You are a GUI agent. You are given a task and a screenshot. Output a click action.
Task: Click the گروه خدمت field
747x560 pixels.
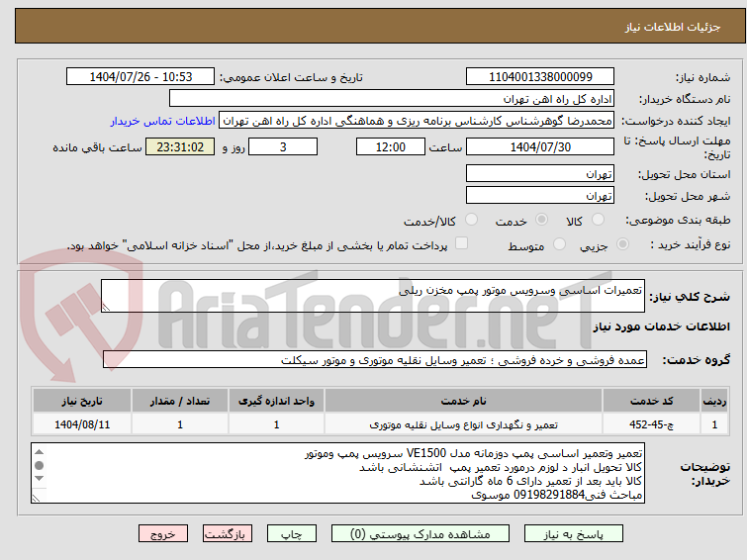(x=374, y=359)
